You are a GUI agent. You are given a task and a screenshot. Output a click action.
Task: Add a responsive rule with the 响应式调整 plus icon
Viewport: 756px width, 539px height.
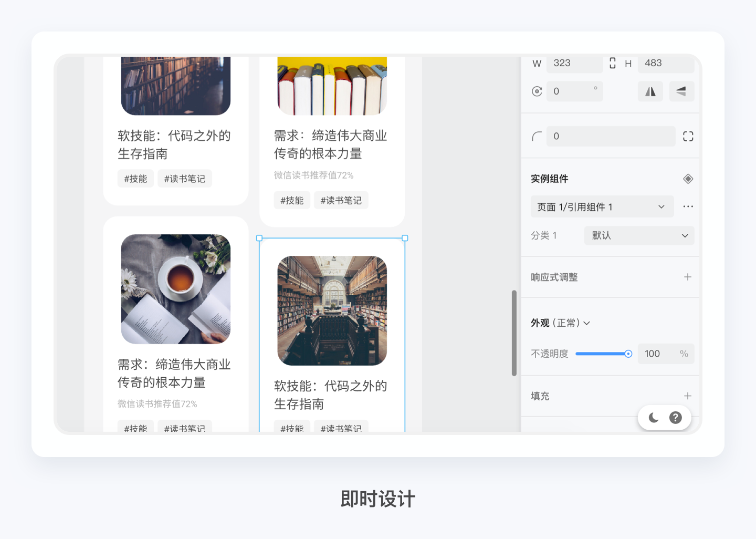(688, 276)
